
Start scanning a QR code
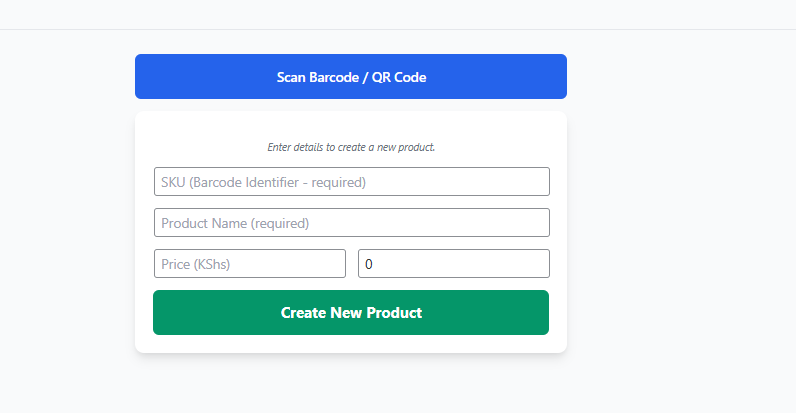pos(351,77)
